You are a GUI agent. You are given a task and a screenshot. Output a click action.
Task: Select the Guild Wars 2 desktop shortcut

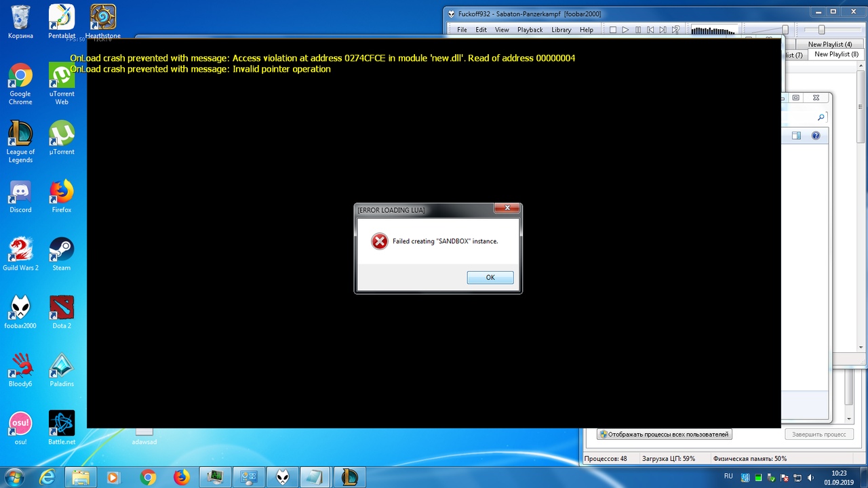point(20,253)
